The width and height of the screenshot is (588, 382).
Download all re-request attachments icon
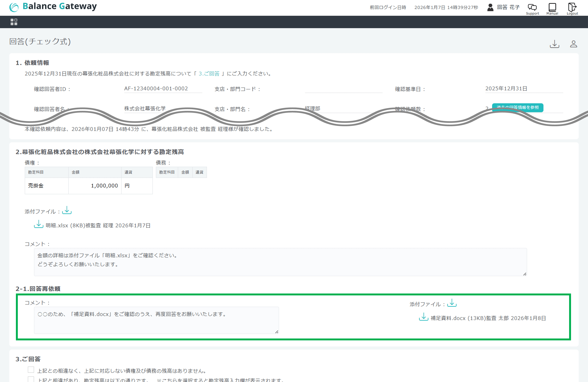tap(452, 303)
